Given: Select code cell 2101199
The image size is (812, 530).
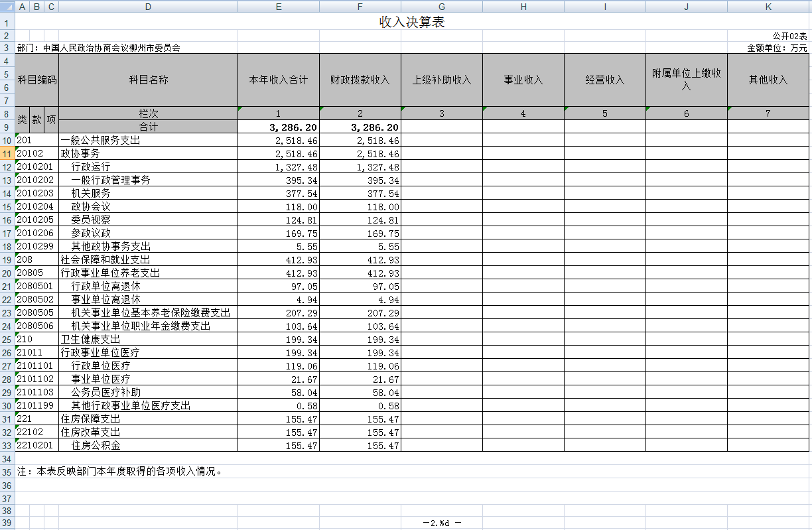Looking at the screenshot, I should pos(37,405).
